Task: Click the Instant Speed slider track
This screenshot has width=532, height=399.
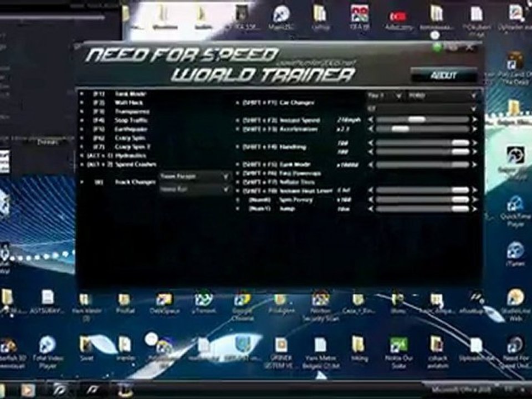Action: tap(422, 120)
